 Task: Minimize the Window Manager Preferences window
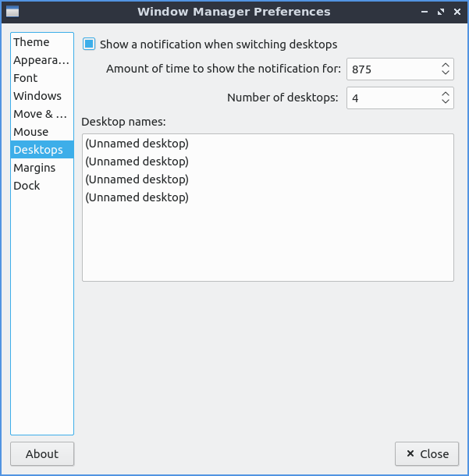(425, 12)
